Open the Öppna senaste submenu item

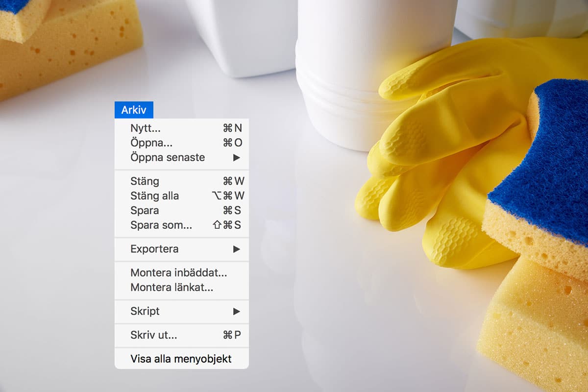[182, 158]
